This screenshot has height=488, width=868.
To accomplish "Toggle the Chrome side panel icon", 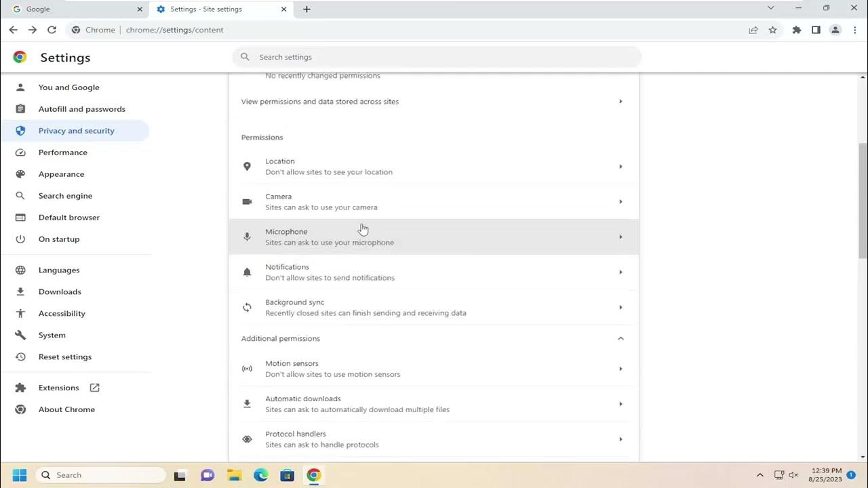I will 816,30.
